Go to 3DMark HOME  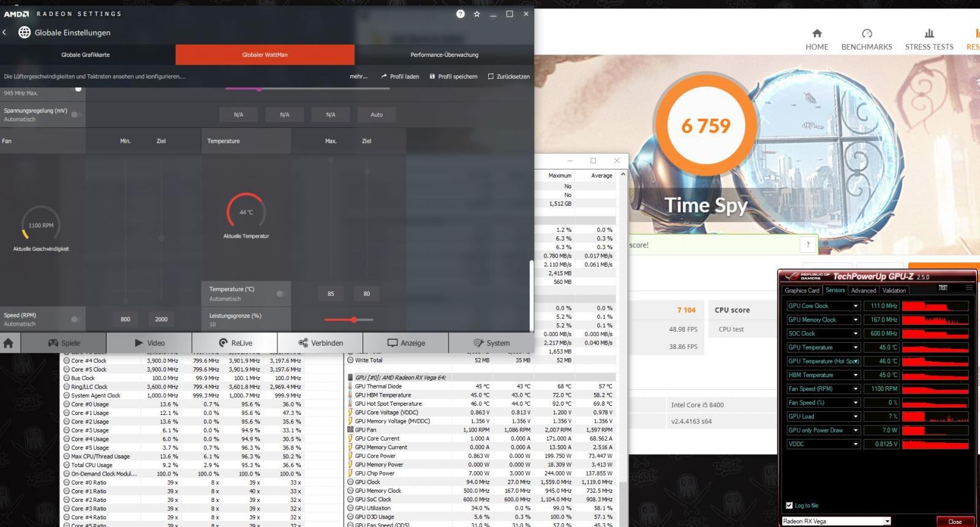[816, 40]
